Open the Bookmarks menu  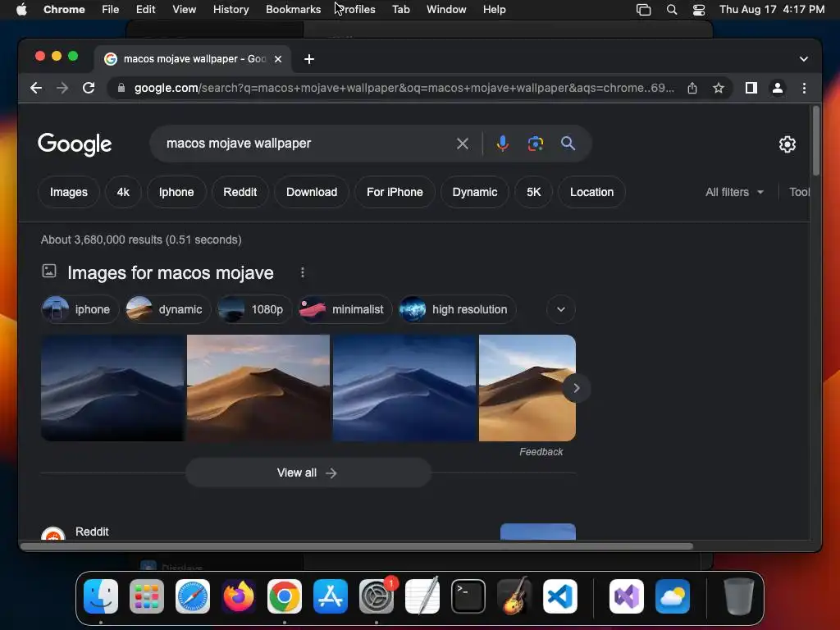click(293, 10)
